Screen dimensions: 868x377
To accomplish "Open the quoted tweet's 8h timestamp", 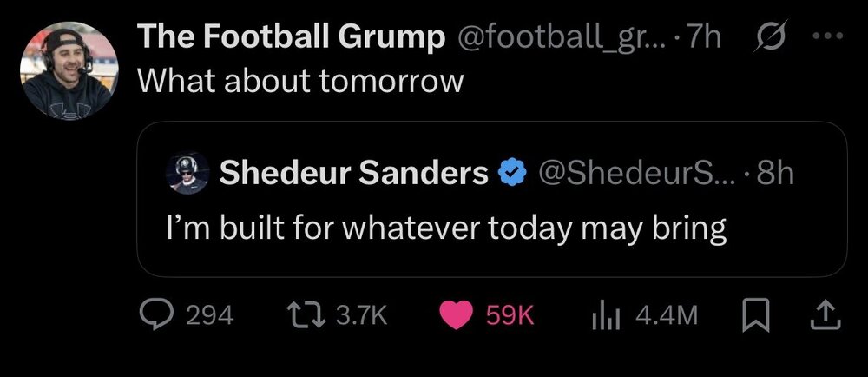I will click(775, 174).
